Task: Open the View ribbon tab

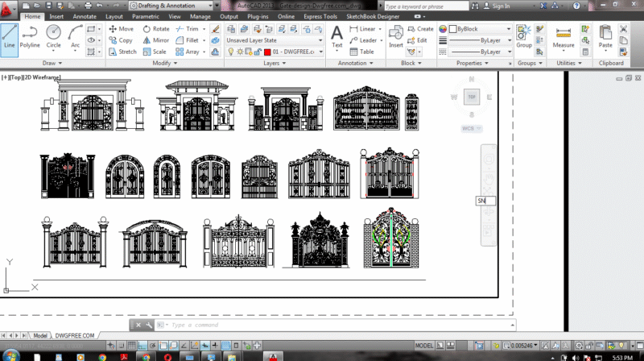Action: tap(175, 16)
